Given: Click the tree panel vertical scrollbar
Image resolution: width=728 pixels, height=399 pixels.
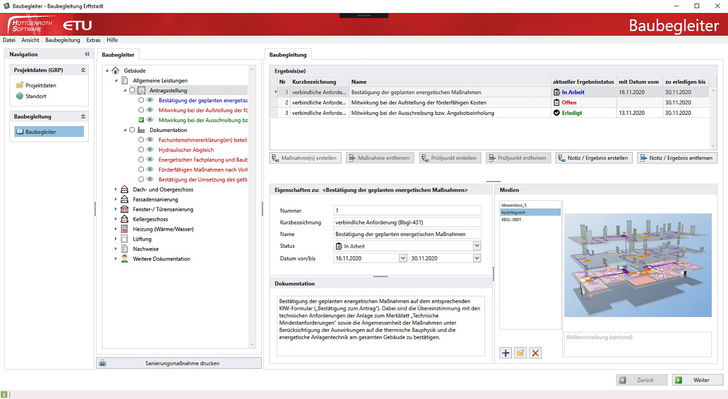Looking at the screenshot, I should pos(252,207).
